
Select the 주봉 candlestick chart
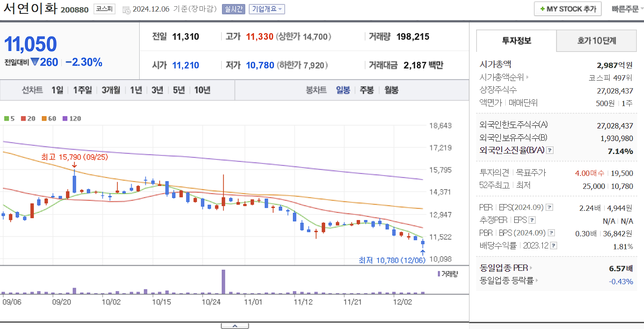pos(367,90)
